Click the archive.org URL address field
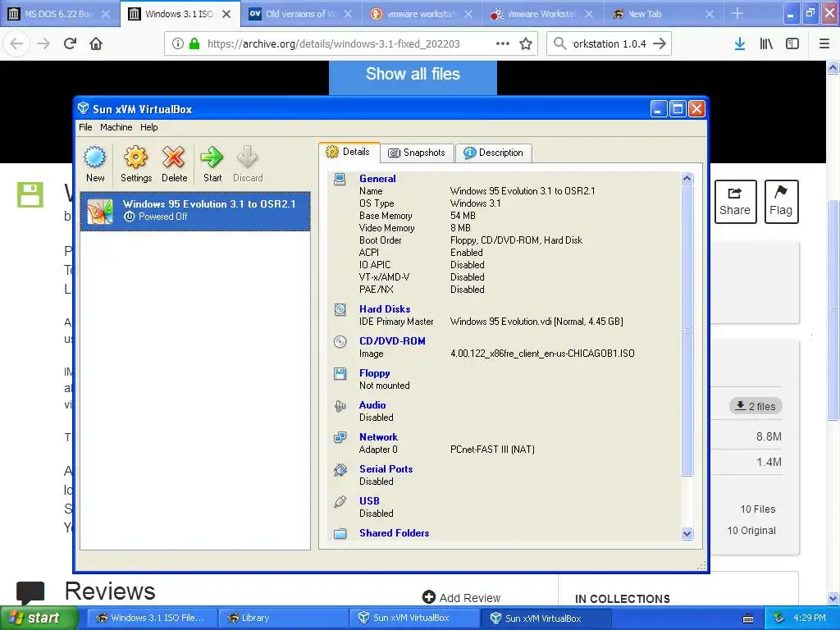This screenshot has height=630, width=840. (350, 43)
